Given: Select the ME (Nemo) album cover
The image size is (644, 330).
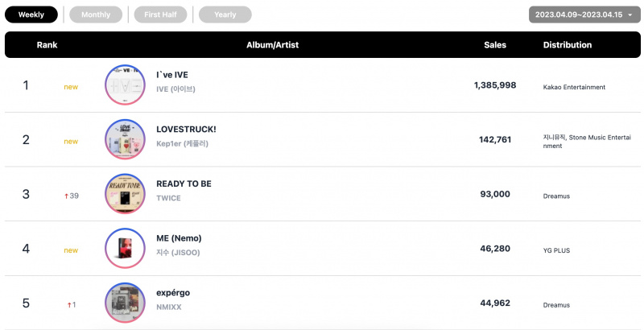Looking at the screenshot, I should click(x=126, y=249).
